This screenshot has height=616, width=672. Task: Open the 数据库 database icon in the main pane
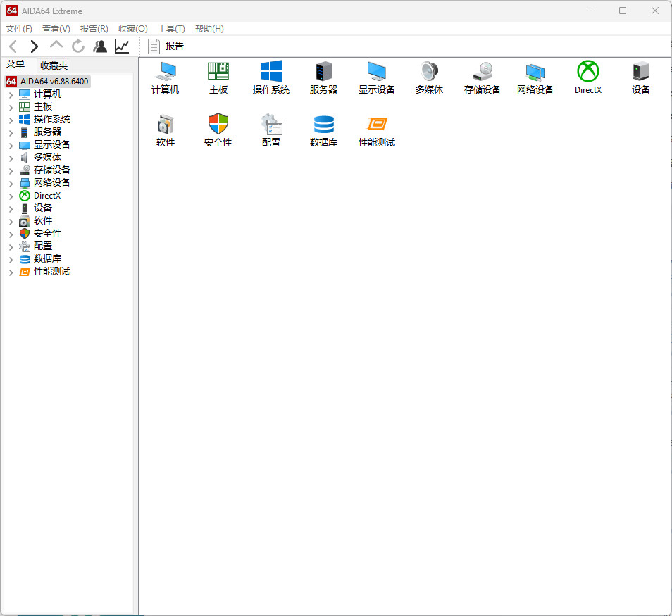pos(323,130)
